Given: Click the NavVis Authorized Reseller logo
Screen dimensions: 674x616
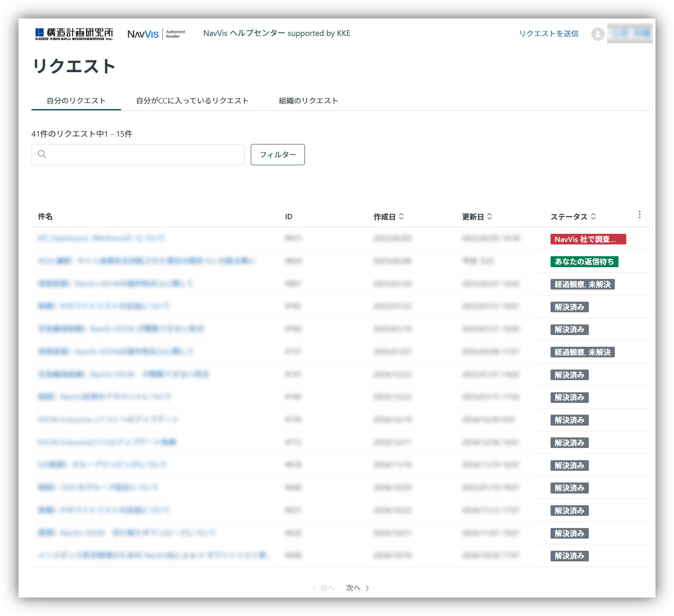Looking at the screenshot, I should point(156,34).
